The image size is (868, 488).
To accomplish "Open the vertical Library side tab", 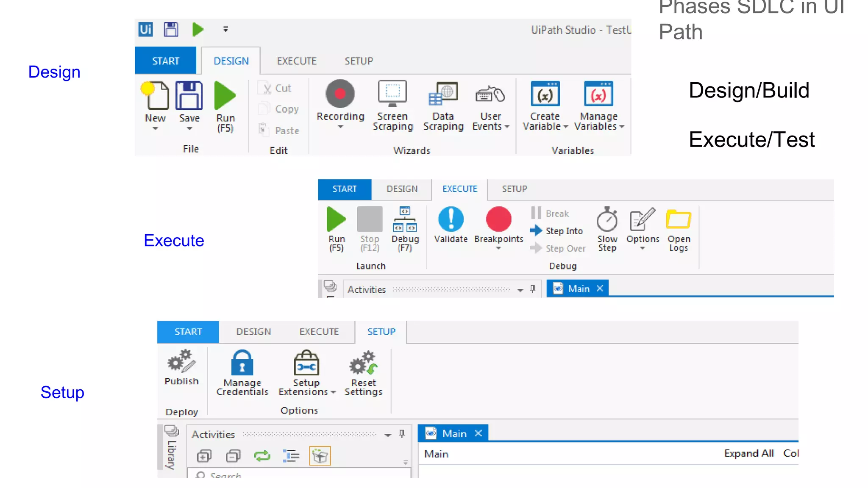I will coord(171,447).
